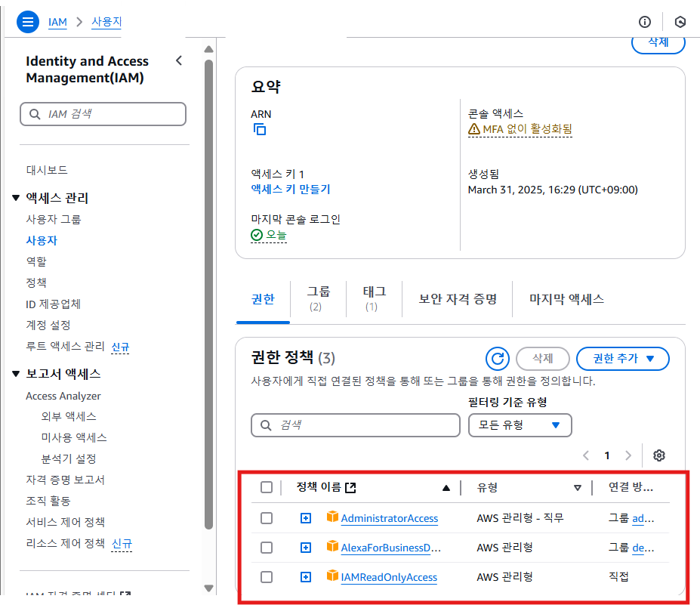Expand the IAMReadOnlyAccess policy details
Screen dimensions: 700x605
pyautogui.click(x=306, y=577)
